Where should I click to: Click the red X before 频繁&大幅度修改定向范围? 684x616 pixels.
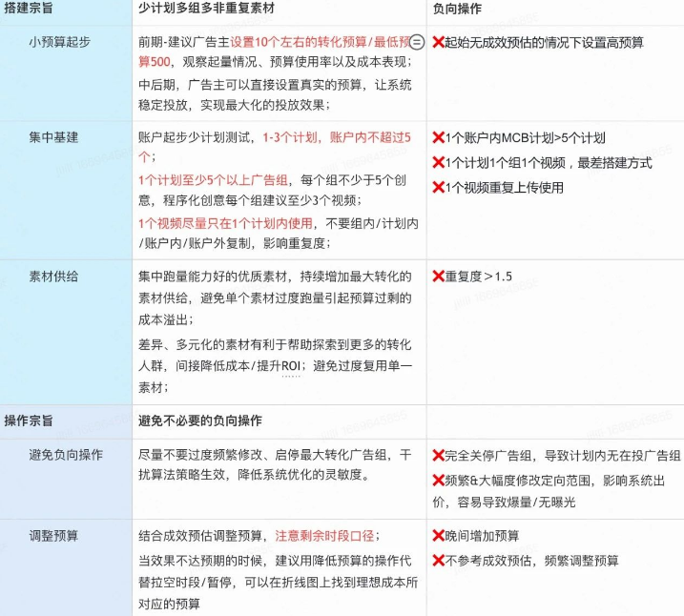pyautogui.click(x=438, y=481)
